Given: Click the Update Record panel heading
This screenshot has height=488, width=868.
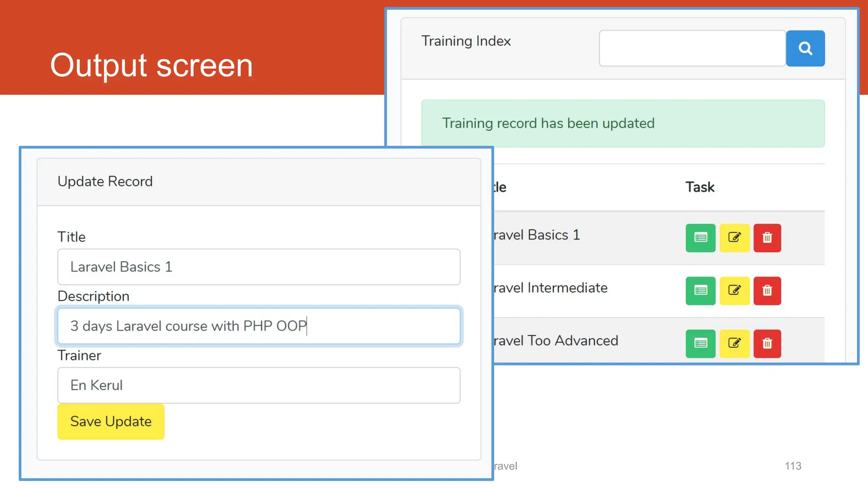Looking at the screenshot, I should coord(105,181).
